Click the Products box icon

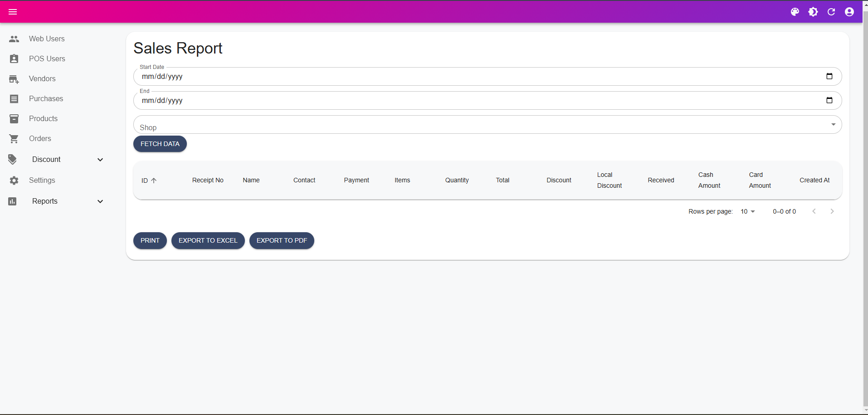14,119
